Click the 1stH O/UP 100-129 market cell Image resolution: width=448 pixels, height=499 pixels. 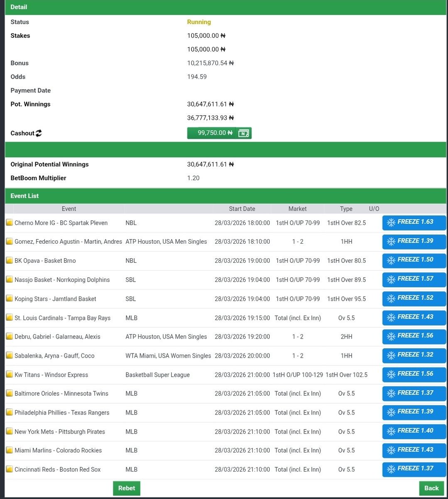pyautogui.click(x=298, y=375)
